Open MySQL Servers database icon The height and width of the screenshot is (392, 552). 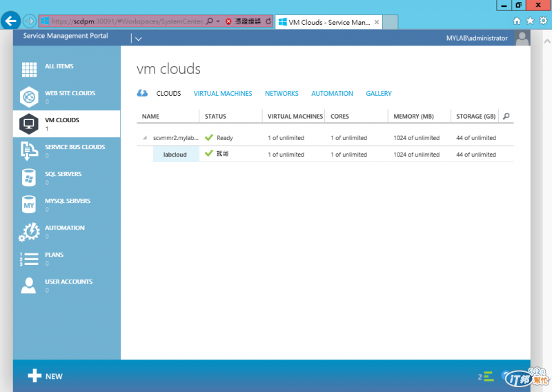[x=29, y=205]
